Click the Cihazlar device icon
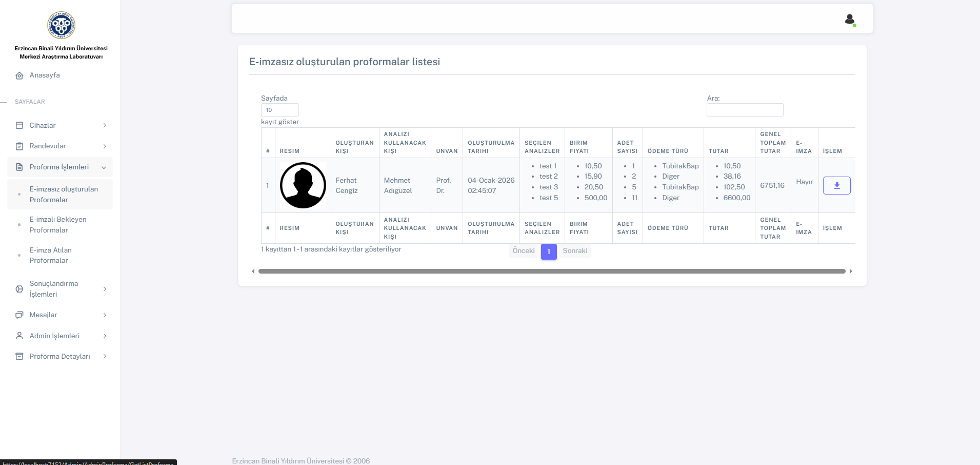The image size is (980, 465). 19,125
